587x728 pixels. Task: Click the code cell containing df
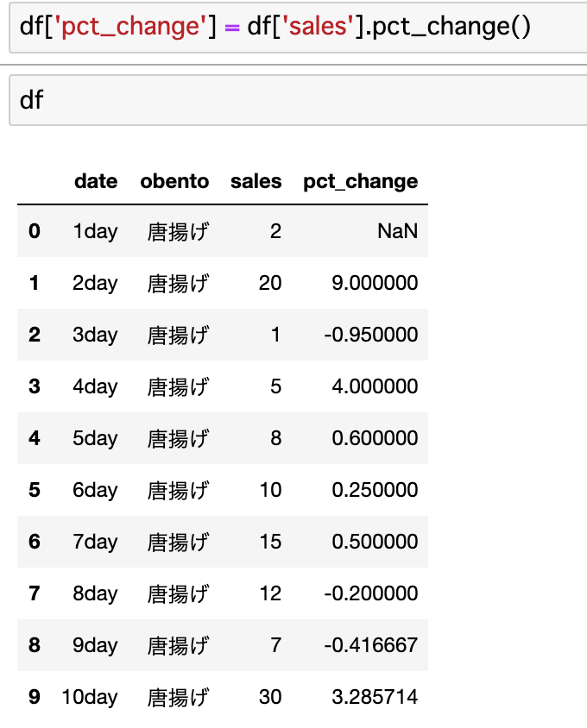(298, 100)
